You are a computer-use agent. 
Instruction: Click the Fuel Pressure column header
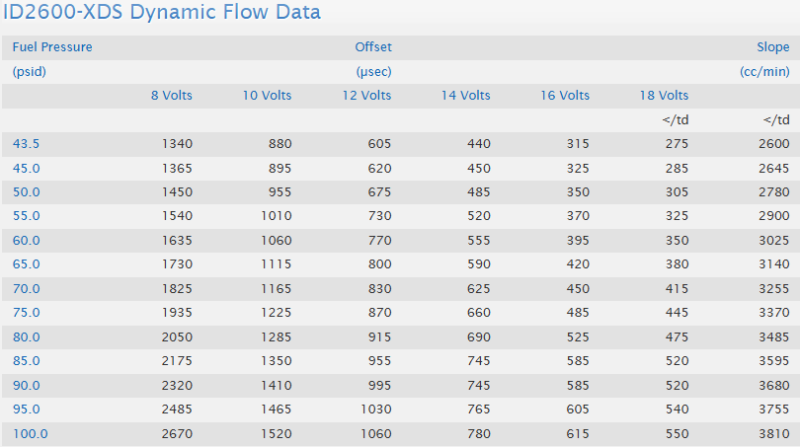52,47
